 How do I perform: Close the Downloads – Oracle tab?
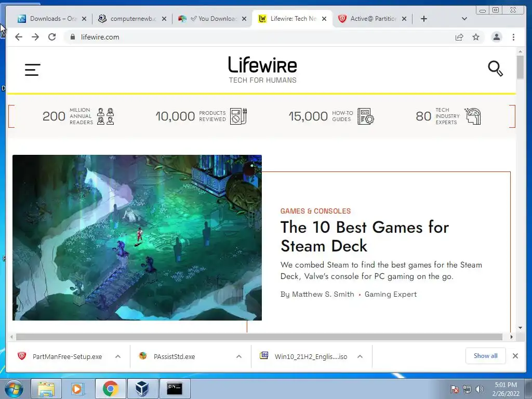(x=84, y=19)
